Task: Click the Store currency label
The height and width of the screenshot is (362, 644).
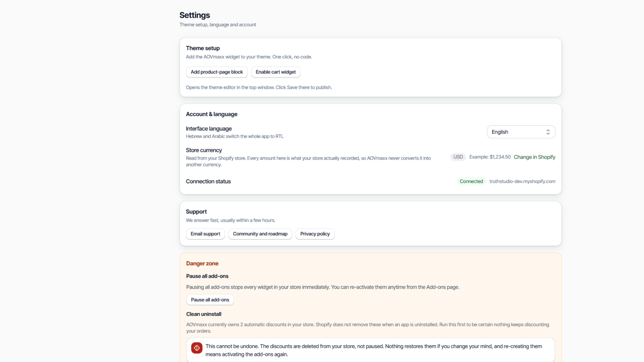Action: (204, 150)
